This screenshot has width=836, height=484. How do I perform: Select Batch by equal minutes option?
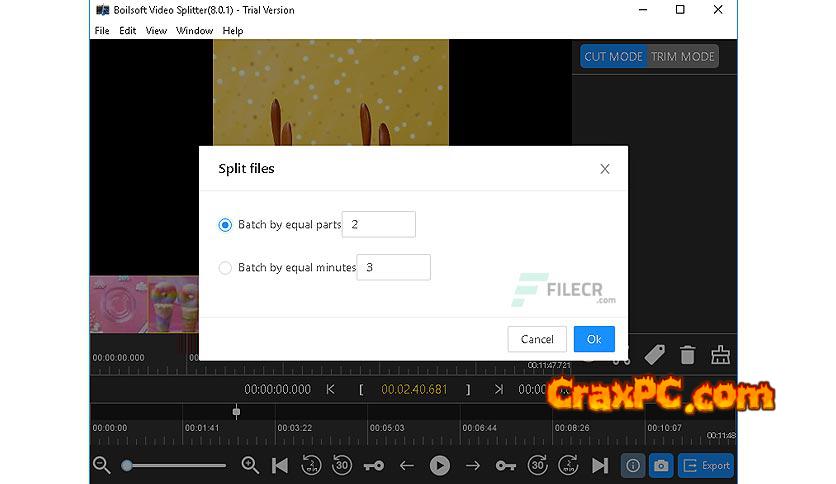225,268
